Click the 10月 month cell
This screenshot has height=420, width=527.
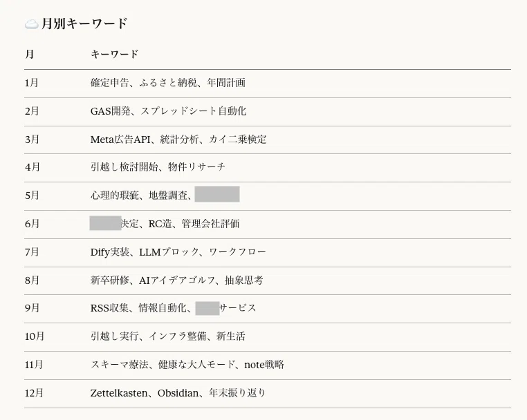[35, 336]
